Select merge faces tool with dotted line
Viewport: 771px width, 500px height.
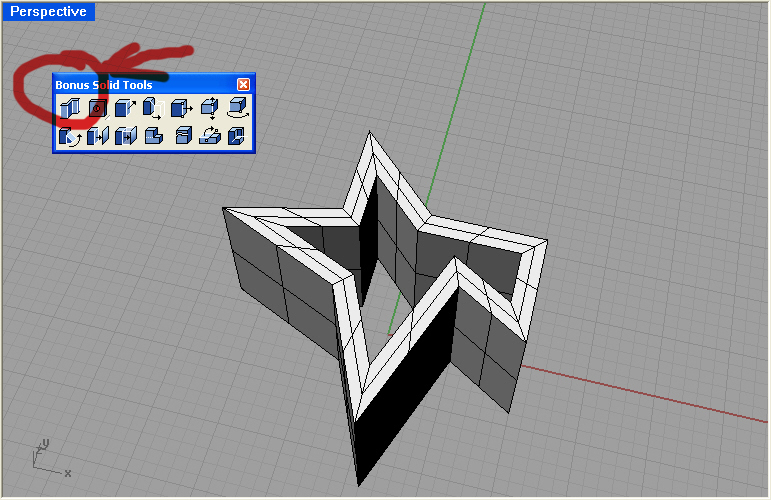(x=153, y=136)
